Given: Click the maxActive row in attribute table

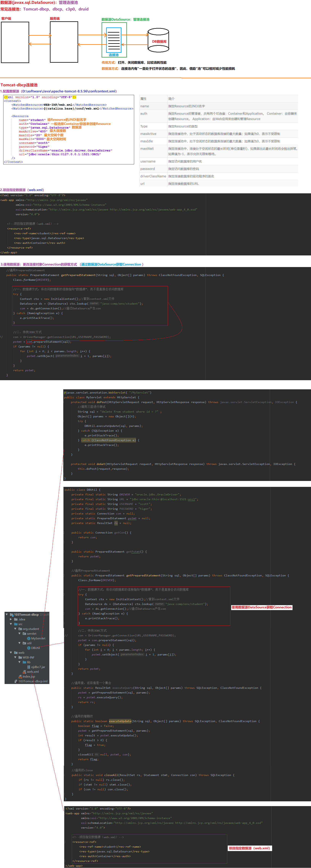Looking at the screenshot, I should tap(218, 134).
